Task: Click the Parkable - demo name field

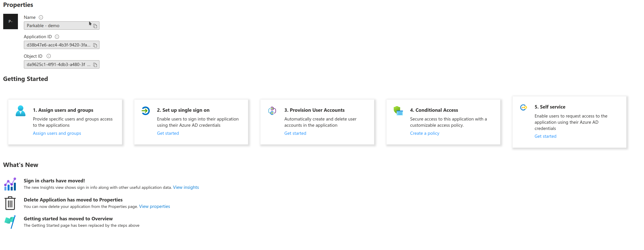Action: (57, 25)
